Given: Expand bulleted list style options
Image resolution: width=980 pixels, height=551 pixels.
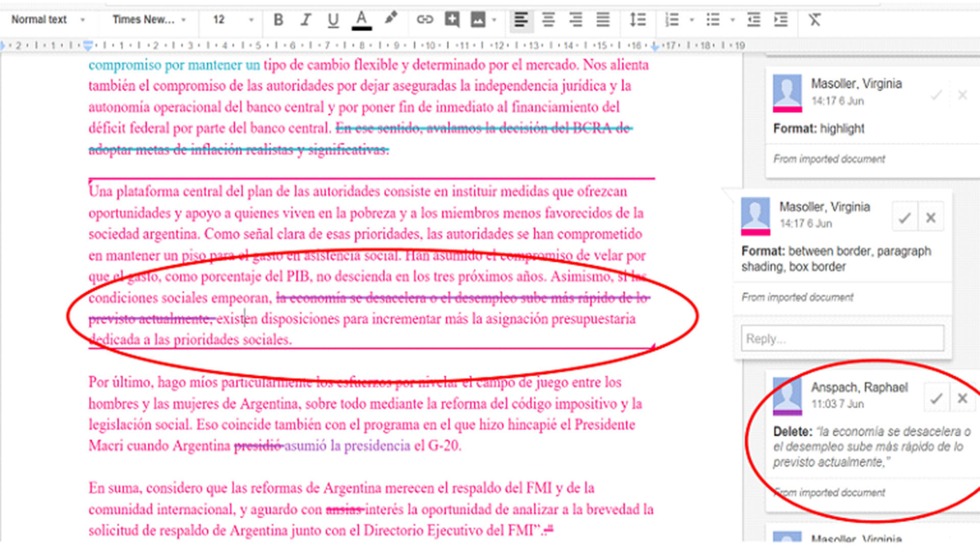Looking at the screenshot, I should (x=732, y=20).
